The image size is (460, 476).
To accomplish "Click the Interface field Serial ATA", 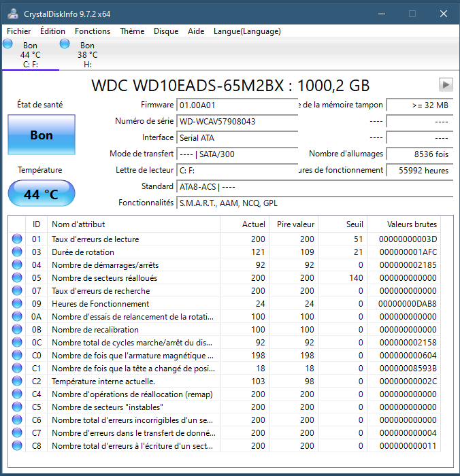I will (x=237, y=138).
